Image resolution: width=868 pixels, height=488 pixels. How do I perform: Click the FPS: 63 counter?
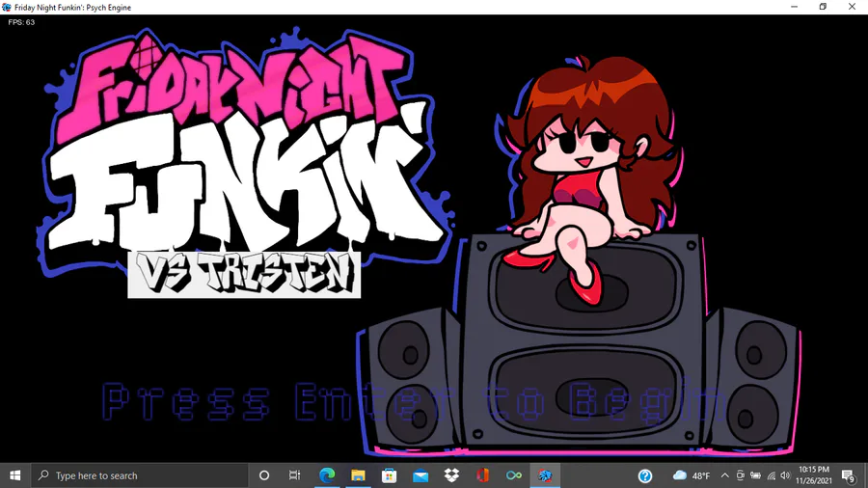21,22
